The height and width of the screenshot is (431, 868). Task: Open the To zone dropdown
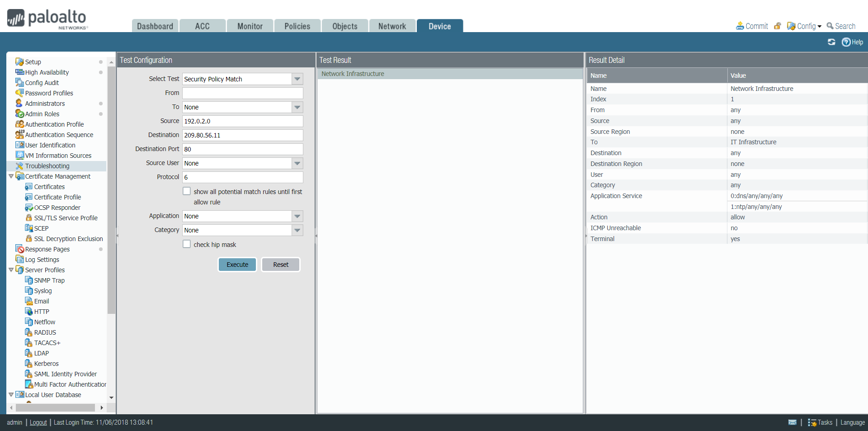click(297, 107)
